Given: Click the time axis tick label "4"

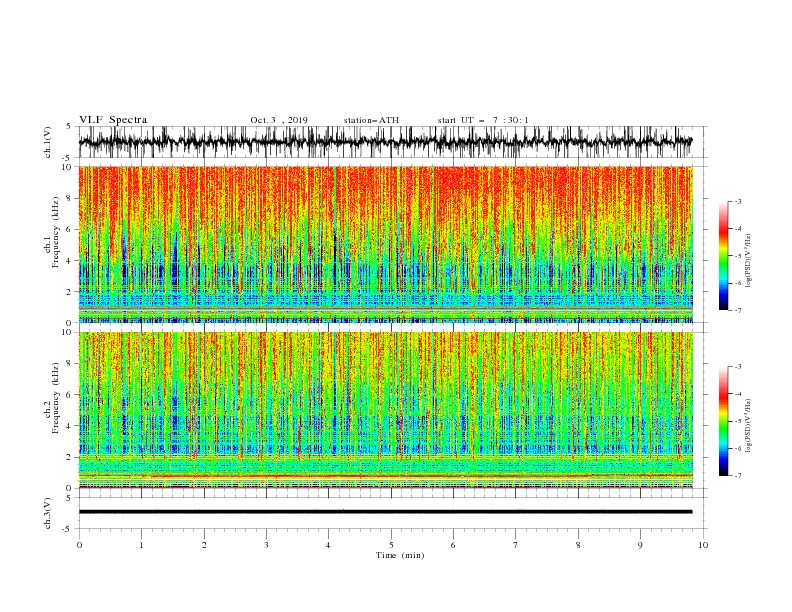Looking at the screenshot, I should pos(328,545).
